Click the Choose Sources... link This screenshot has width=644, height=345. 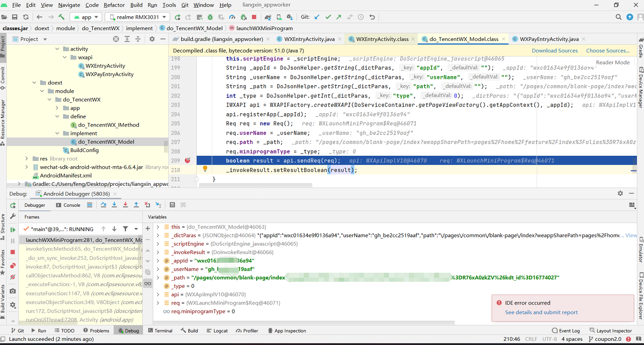tap(608, 51)
